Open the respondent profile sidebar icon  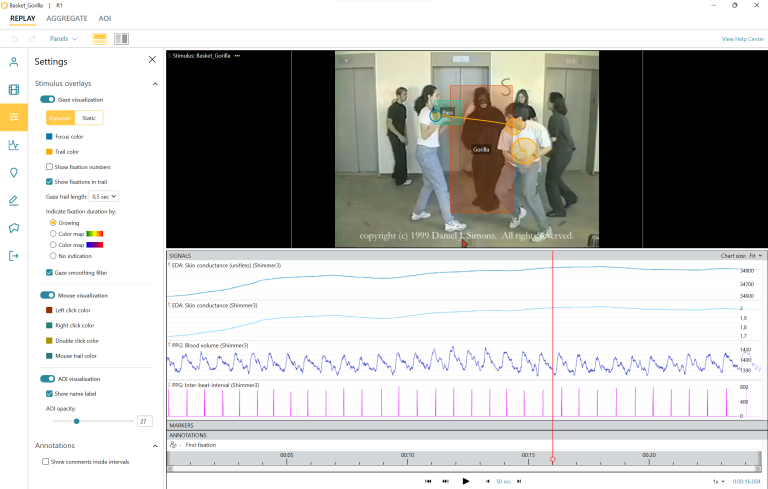(14, 62)
